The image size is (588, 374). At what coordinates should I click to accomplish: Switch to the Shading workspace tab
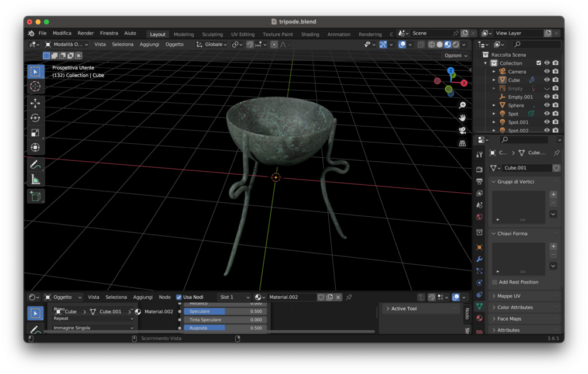click(x=310, y=34)
